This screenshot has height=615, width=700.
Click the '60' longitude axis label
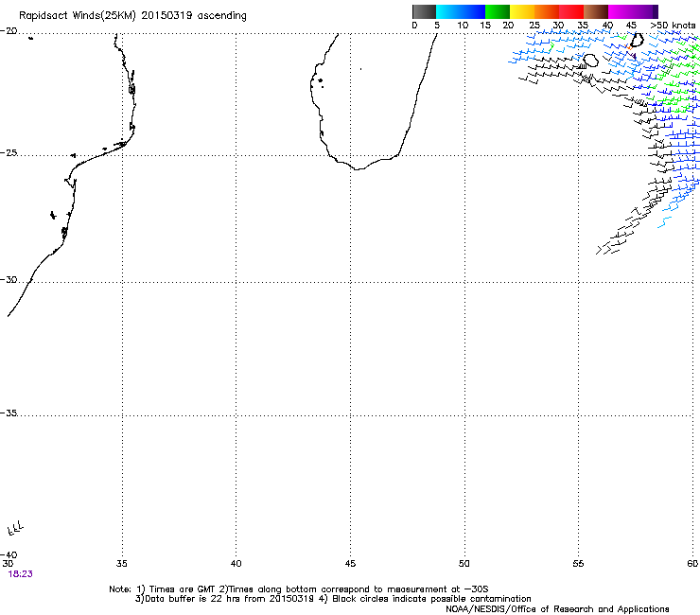point(692,564)
